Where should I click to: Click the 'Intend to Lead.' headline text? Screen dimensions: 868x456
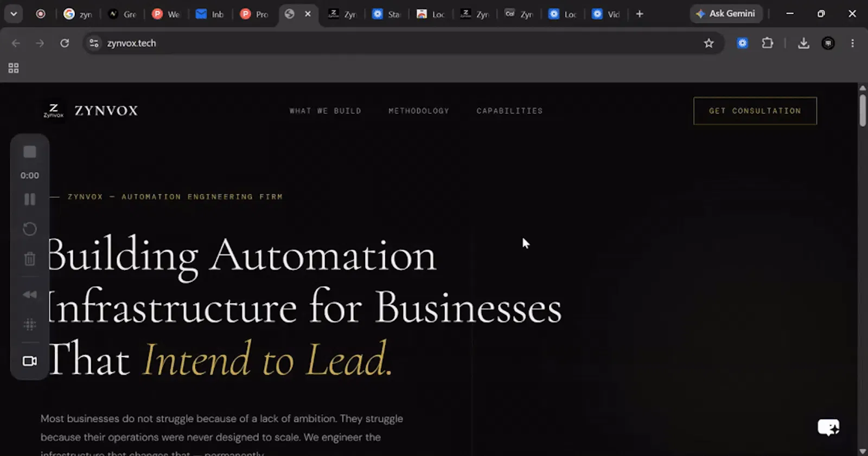tap(267, 359)
